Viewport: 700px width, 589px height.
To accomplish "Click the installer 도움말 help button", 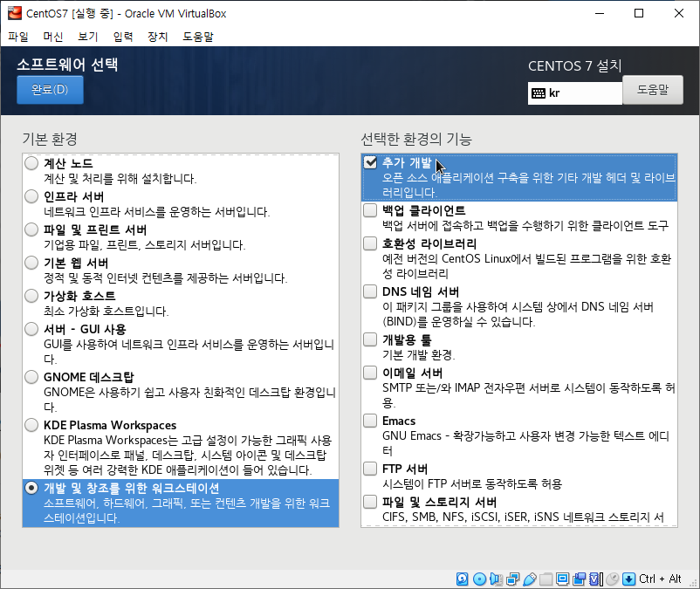I will tap(653, 90).
